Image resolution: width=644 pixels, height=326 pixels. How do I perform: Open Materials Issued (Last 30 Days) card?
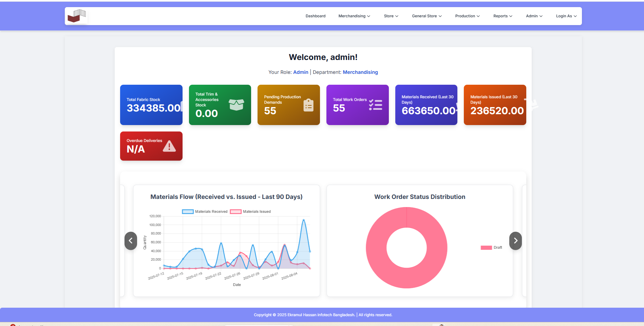coord(495,105)
